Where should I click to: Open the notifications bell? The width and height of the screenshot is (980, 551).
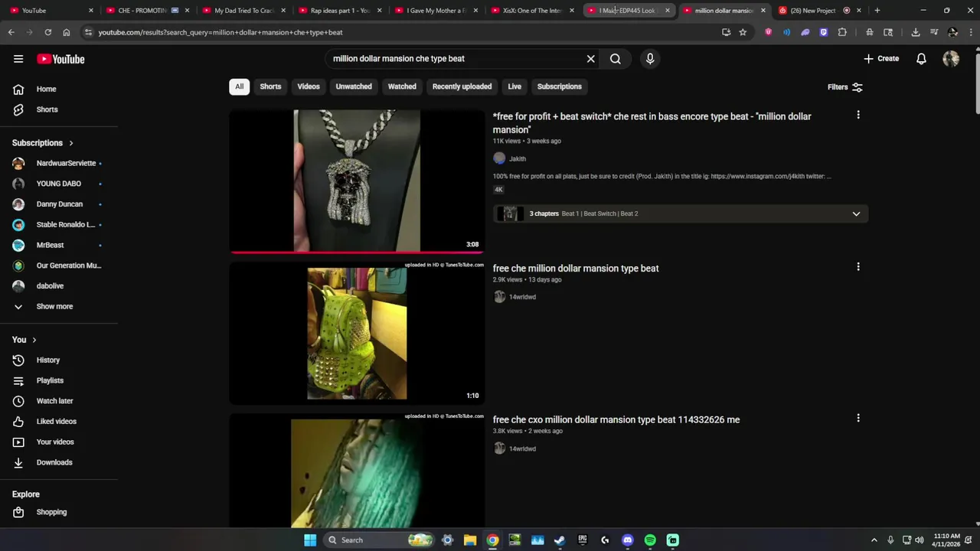pos(921,59)
